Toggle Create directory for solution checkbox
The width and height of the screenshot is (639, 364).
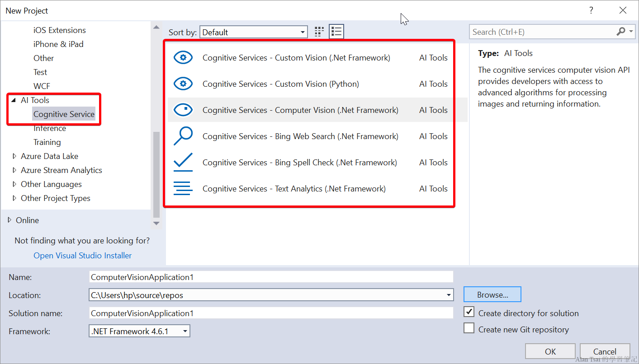(x=469, y=312)
